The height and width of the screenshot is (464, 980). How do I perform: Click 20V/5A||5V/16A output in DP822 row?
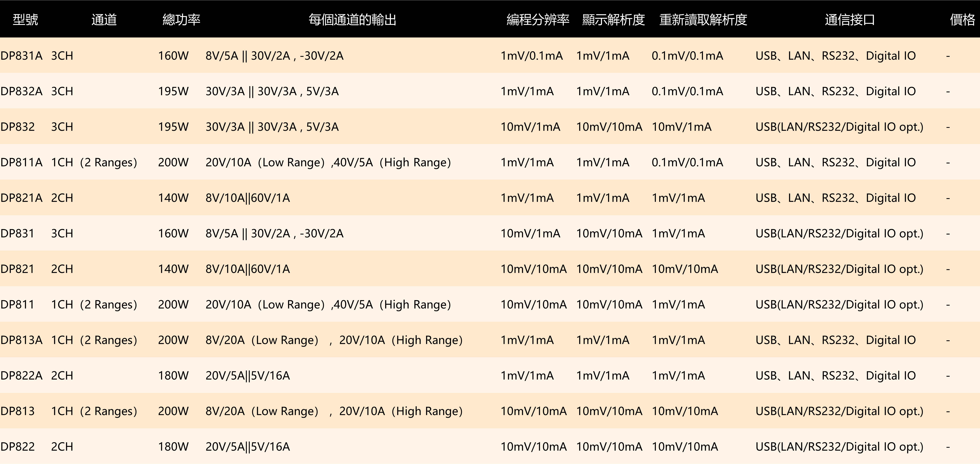coord(248,446)
